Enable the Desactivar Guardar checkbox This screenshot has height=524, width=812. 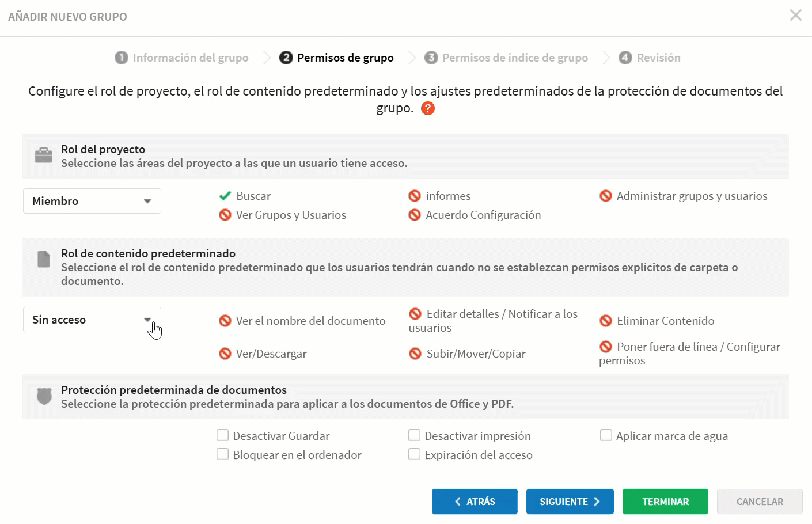(223, 435)
